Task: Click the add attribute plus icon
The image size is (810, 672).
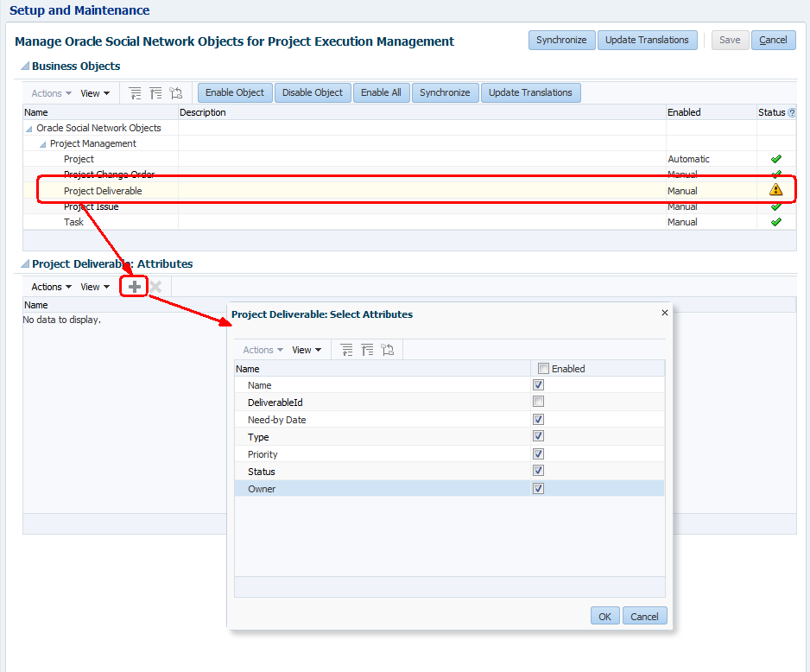Action: coord(135,287)
